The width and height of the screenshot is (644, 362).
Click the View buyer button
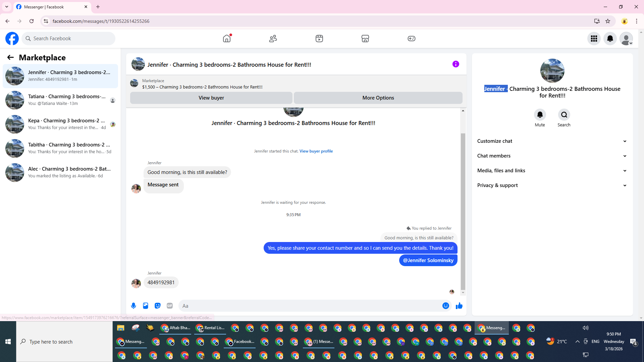coord(211,98)
